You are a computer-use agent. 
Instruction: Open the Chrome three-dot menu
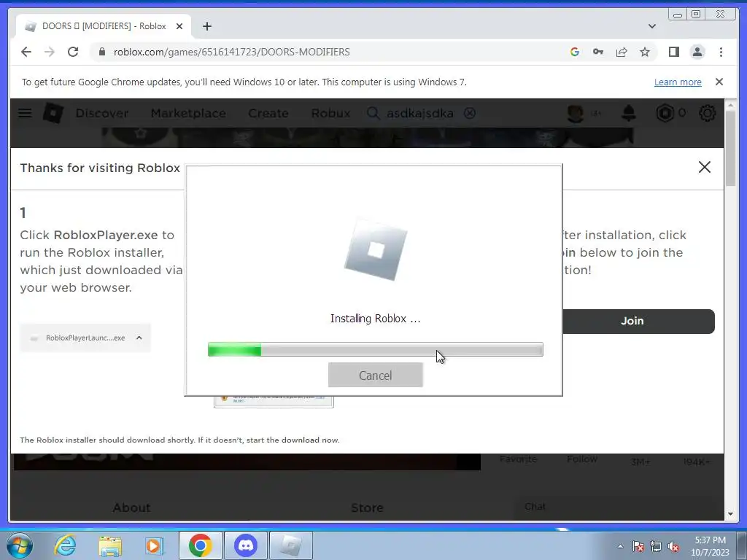721,52
